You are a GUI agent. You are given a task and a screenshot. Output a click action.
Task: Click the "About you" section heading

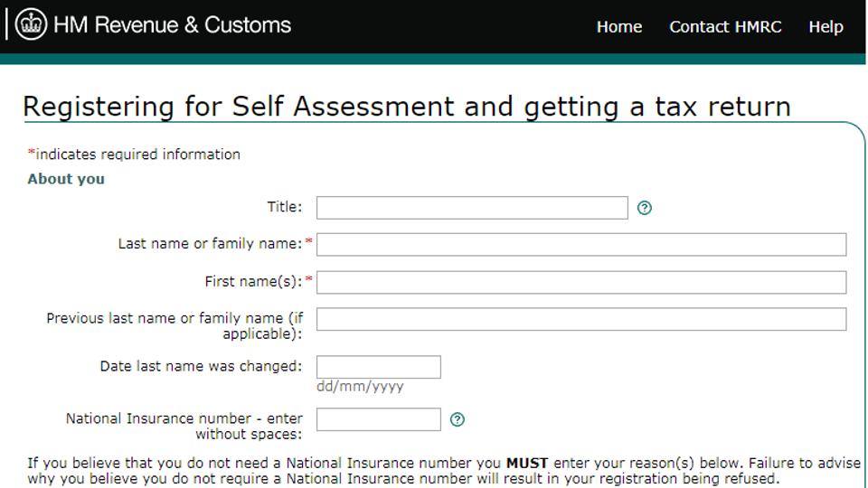(x=66, y=179)
